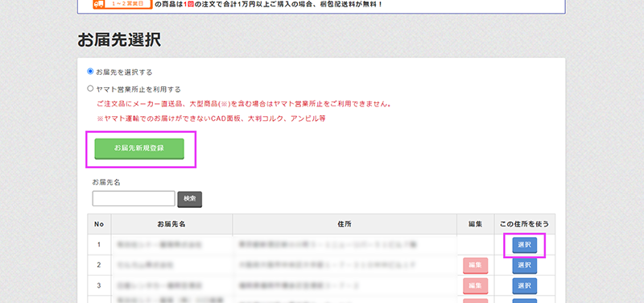
Task: Focus the お届先名 search input field
Action: pos(134,198)
